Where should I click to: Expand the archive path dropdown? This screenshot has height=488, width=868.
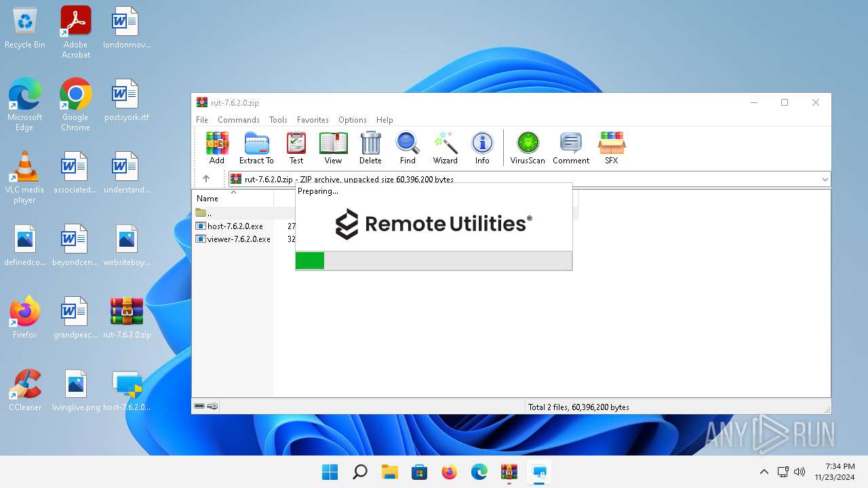point(825,180)
